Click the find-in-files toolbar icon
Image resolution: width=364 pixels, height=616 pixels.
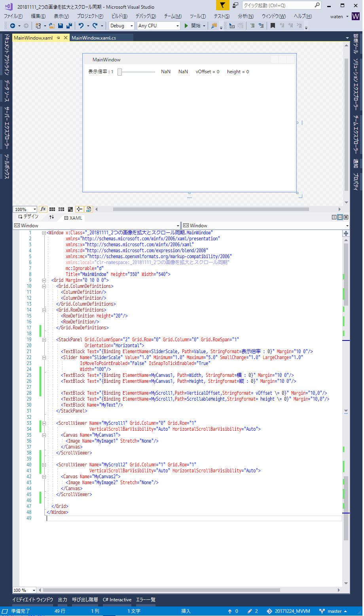click(214, 26)
